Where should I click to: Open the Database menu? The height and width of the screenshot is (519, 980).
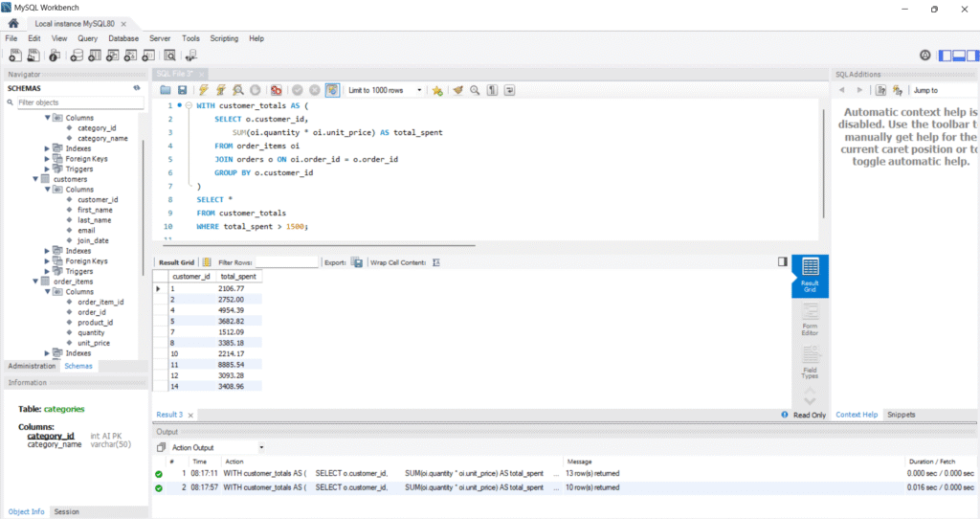tap(123, 38)
